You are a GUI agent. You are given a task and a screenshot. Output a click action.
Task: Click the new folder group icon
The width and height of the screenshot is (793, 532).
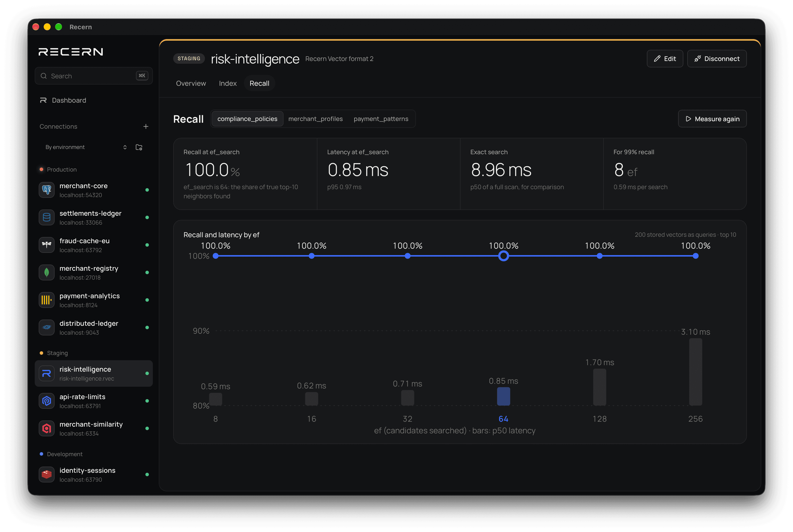[139, 147]
